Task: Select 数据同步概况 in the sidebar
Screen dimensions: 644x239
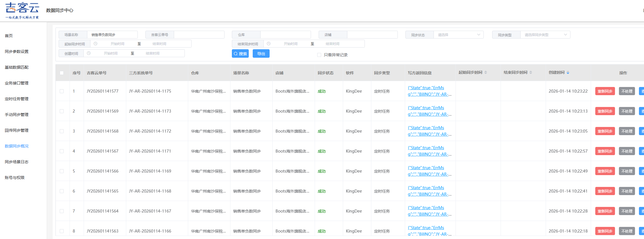Action: point(17,146)
